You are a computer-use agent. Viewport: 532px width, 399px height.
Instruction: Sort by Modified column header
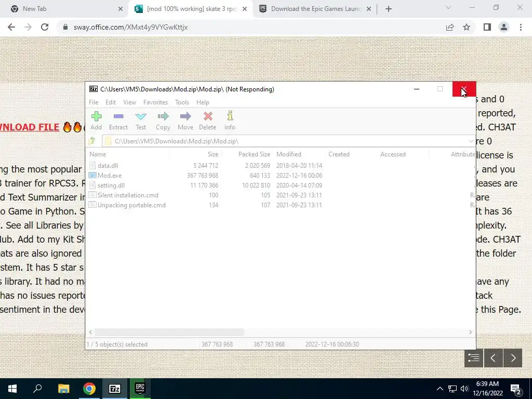pyautogui.click(x=299, y=154)
